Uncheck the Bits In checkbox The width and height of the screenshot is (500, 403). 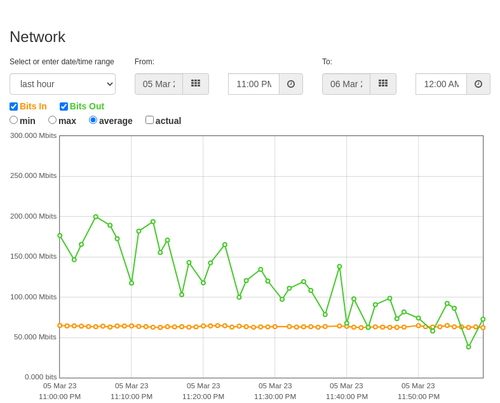click(x=14, y=106)
